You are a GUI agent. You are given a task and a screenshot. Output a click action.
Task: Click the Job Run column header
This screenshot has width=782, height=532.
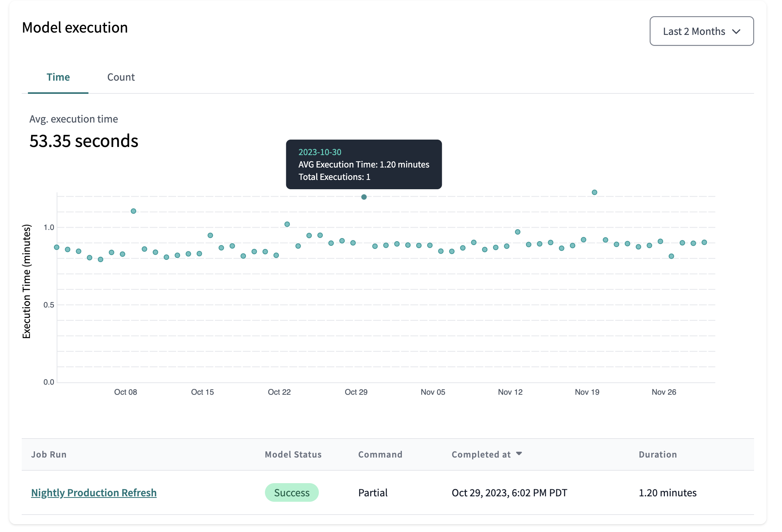pyautogui.click(x=49, y=454)
